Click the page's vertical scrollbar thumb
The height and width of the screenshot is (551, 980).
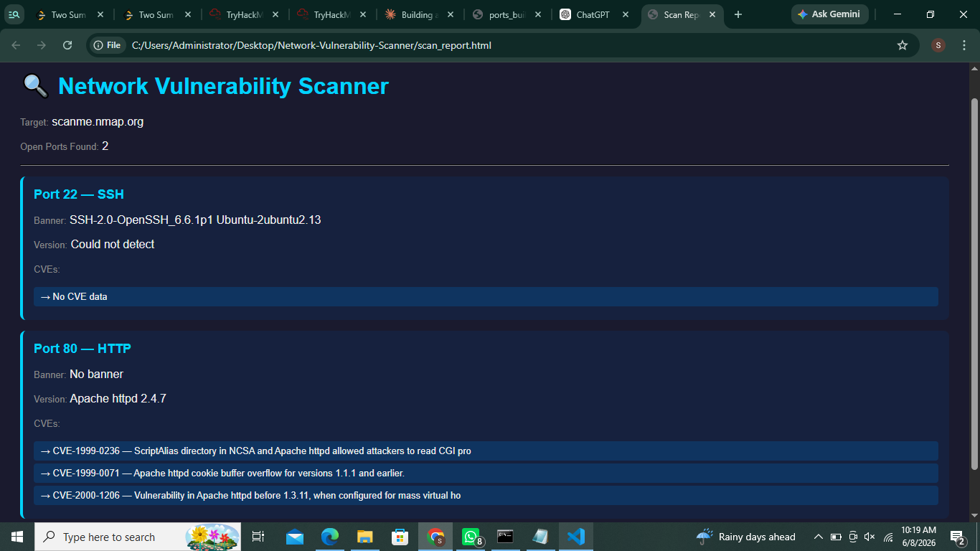coord(974,283)
